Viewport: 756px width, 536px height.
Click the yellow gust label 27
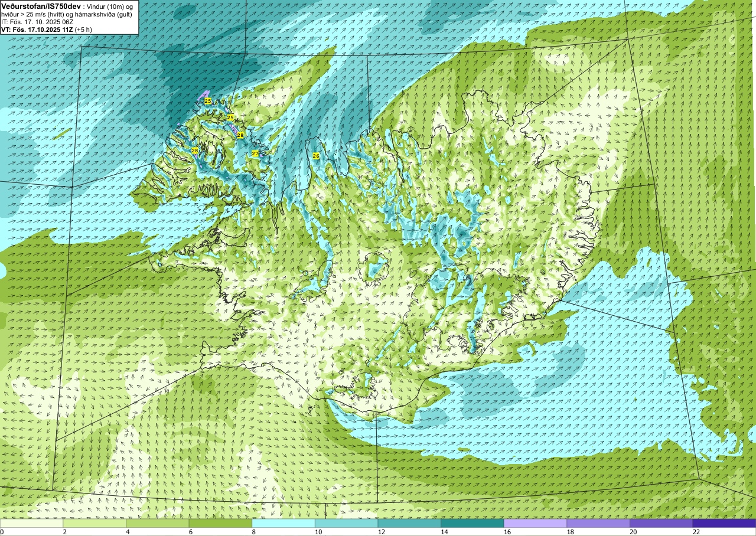tap(255, 153)
